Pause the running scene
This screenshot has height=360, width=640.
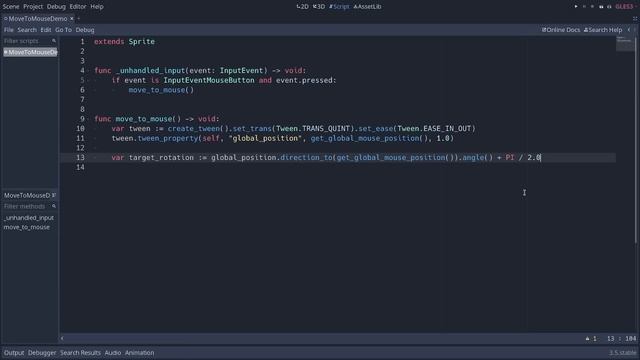[584, 7]
